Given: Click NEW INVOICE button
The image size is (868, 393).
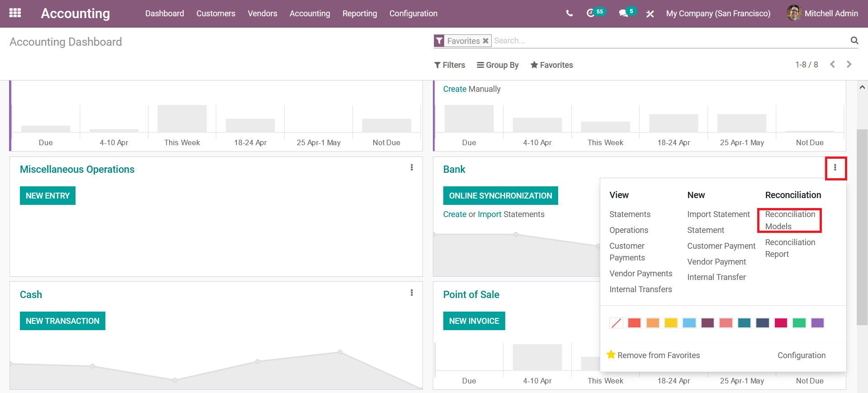Looking at the screenshot, I should pos(474,321).
